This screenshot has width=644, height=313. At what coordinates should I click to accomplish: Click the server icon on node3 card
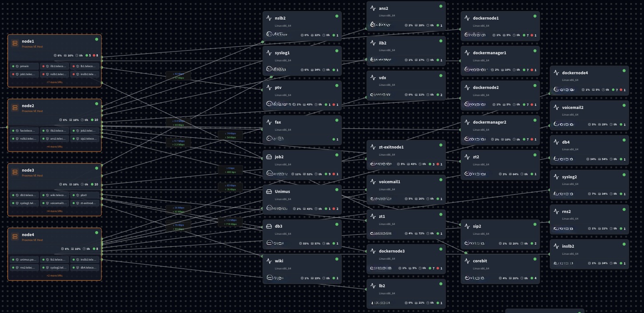(15, 172)
